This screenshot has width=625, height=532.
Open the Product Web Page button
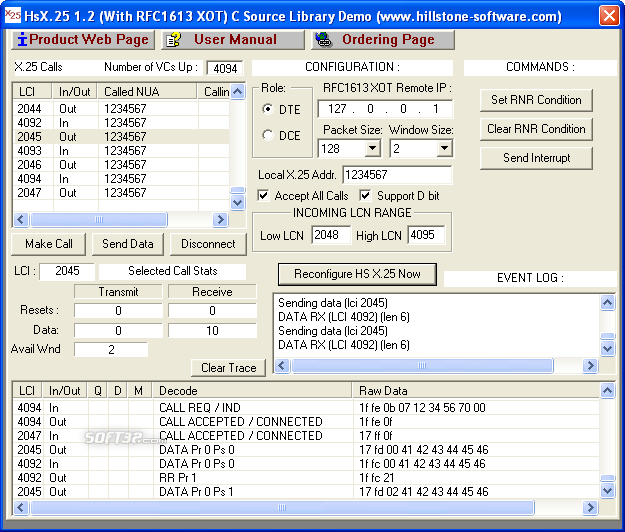83,40
